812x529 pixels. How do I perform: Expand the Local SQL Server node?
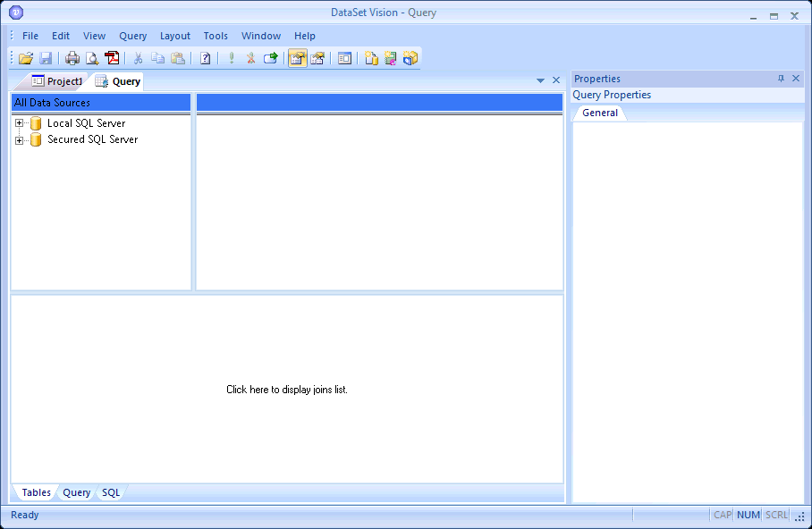[19, 123]
